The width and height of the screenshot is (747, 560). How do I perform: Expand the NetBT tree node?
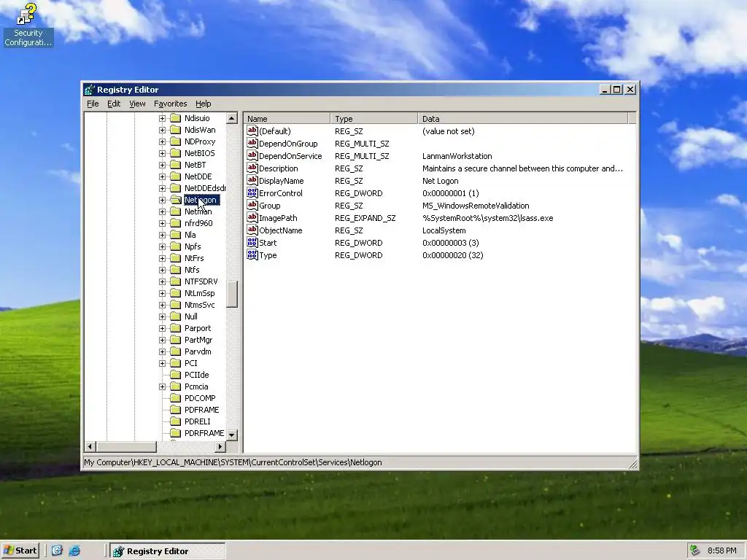[162, 165]
